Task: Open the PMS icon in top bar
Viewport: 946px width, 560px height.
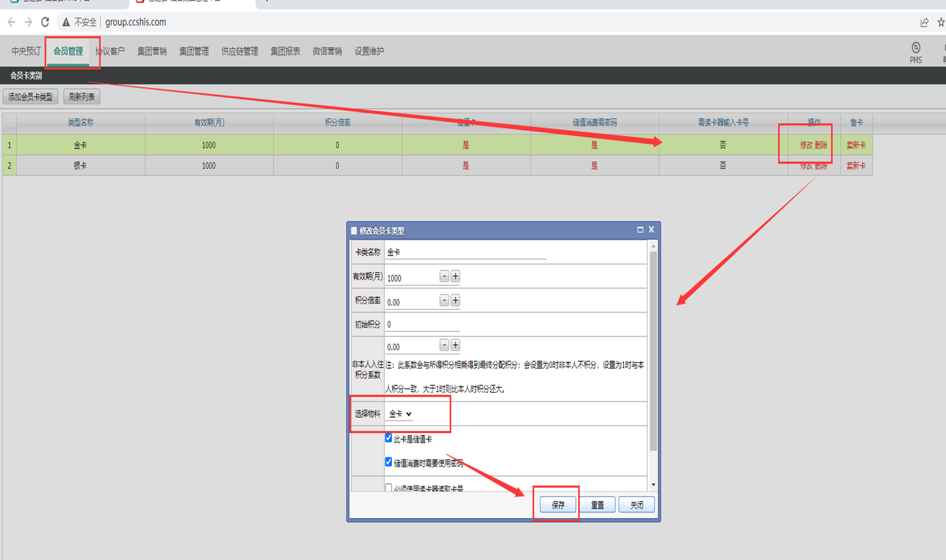Action: tap(915, 52)
